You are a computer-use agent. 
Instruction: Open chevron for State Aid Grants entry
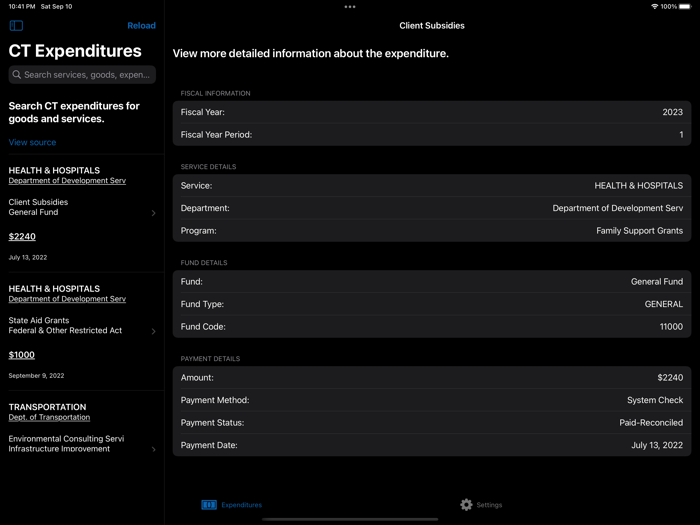click(x=153, y=331)
